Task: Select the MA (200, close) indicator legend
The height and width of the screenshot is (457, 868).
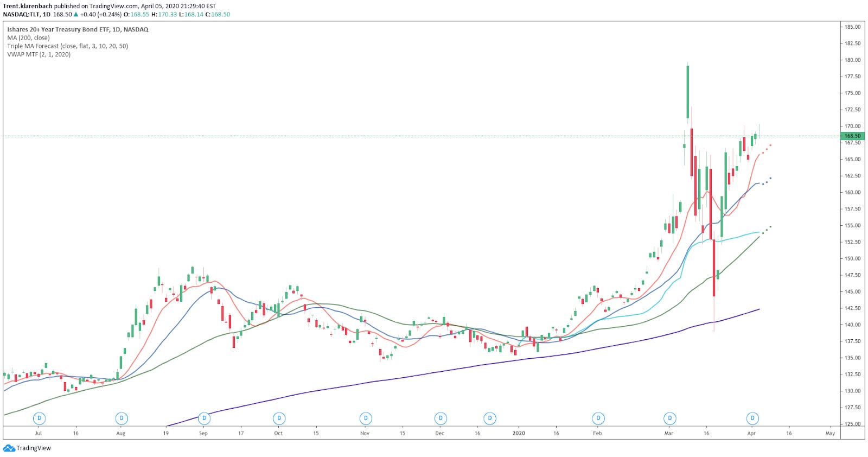Action: [x=28, y=38]
